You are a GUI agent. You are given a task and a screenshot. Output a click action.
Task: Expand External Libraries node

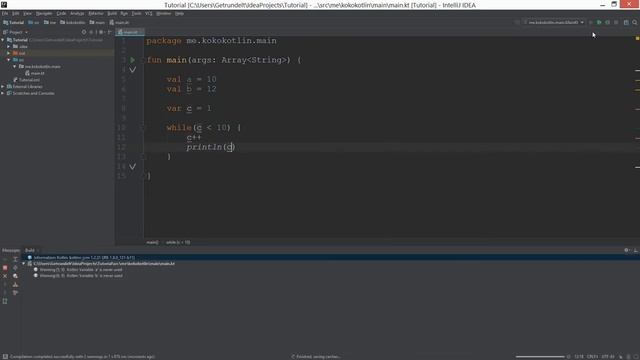pyautogui.click(x=3, y=87)
